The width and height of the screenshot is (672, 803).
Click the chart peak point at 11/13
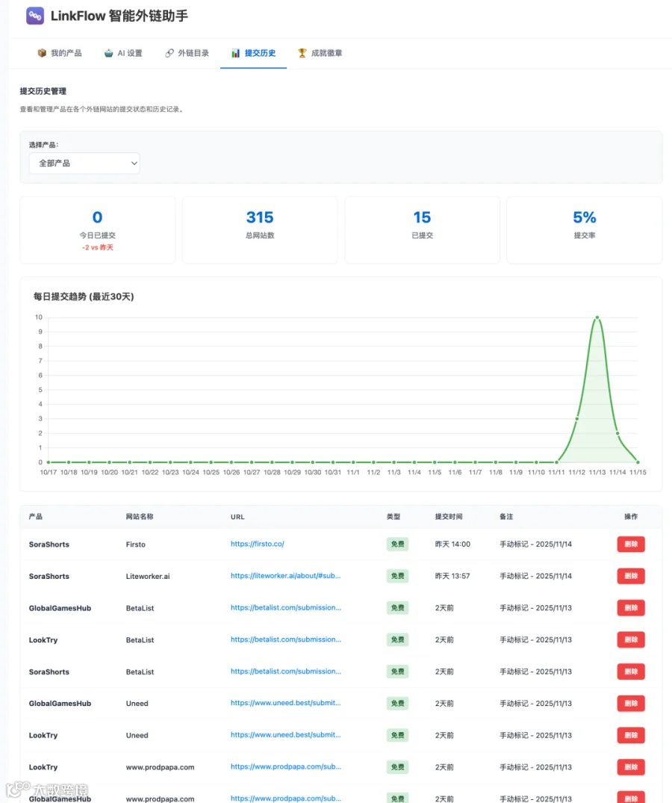tap(597, 317)
